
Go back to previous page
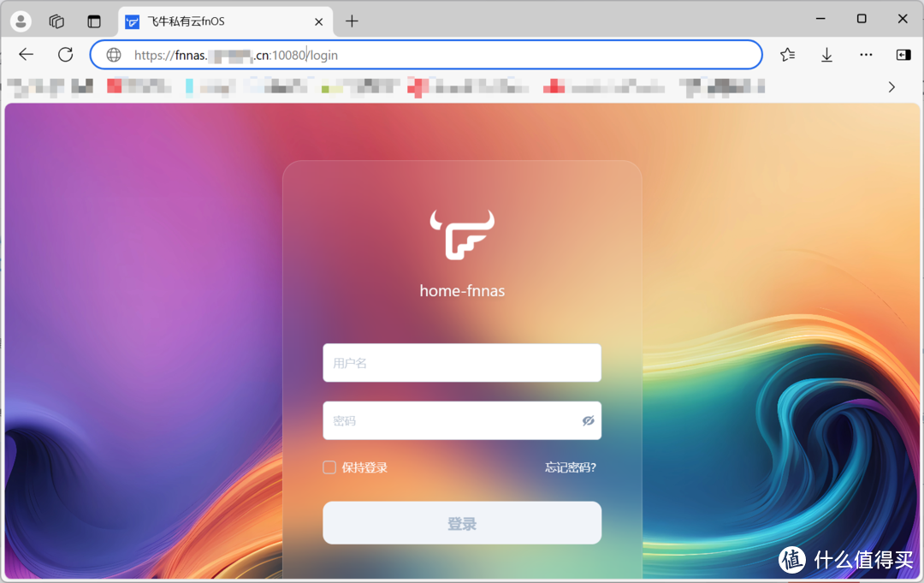click(26, 55)
